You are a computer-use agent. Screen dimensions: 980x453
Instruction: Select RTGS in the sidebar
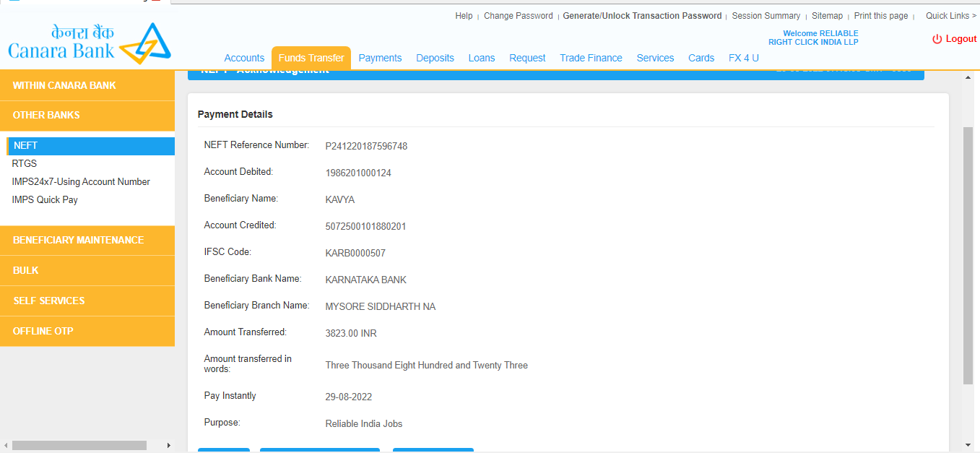click(x=25, y=164)
